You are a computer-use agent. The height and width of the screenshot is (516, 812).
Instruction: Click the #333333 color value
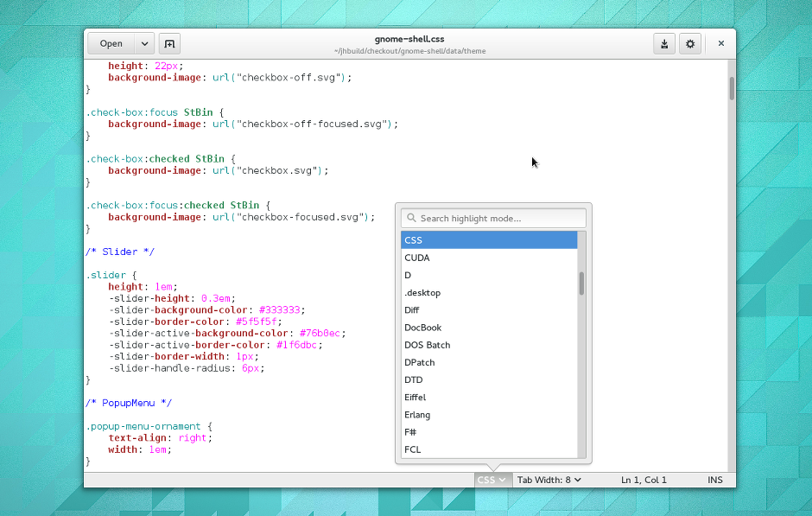(x=279, y=309)
